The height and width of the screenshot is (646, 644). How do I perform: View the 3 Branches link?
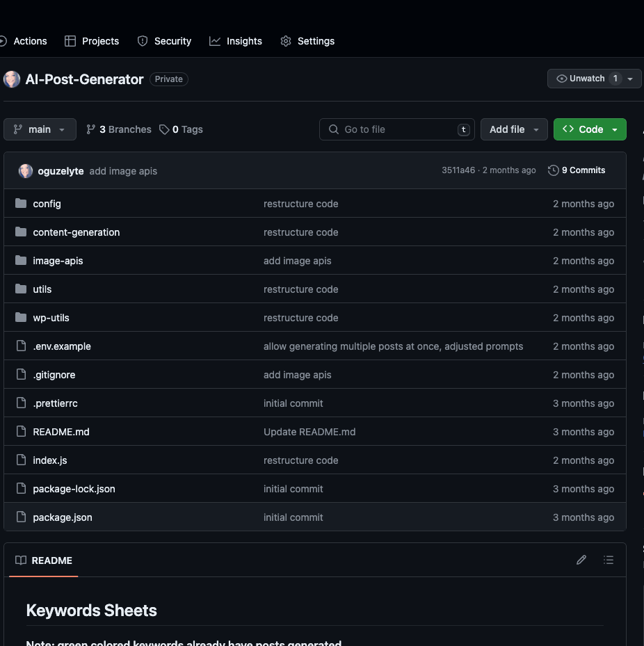[119, 129]
